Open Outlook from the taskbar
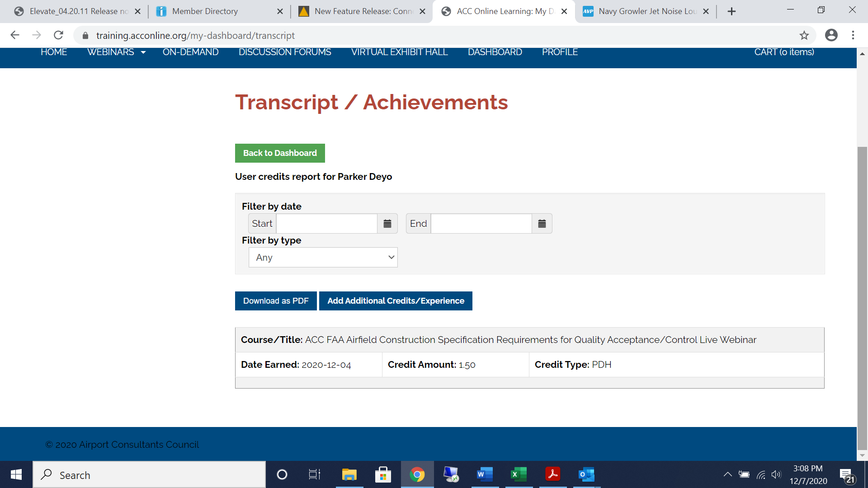The height and width of the screenshot is (488, 868). pyautogui.click(x=587, y=474)
